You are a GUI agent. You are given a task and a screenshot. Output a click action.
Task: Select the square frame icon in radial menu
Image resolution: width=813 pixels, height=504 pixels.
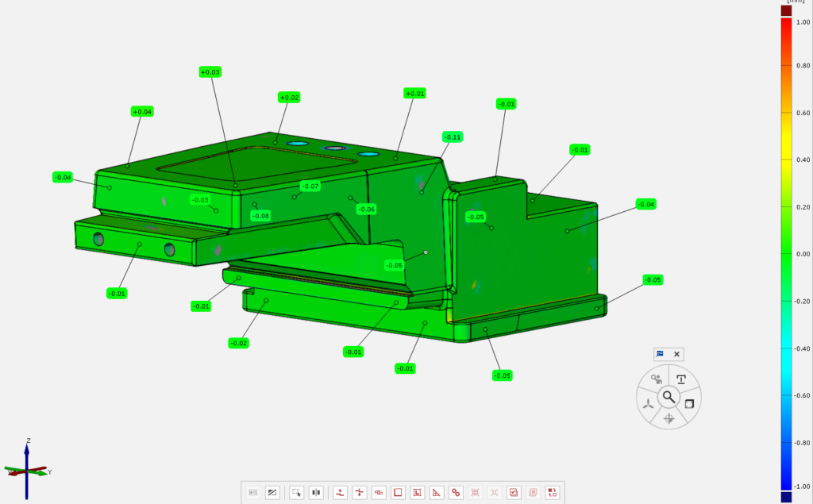689,403
